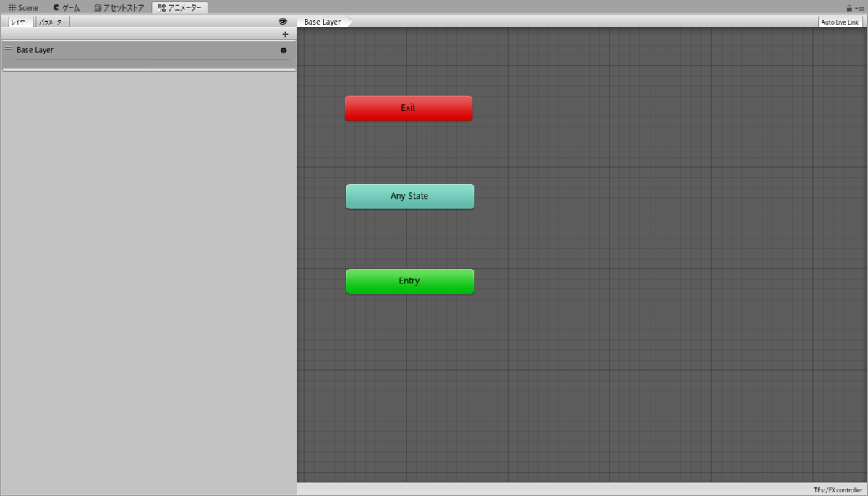This screenshot has height=496, width=868.
Task: Open the アセットストア tab
Action: [119, 7]
